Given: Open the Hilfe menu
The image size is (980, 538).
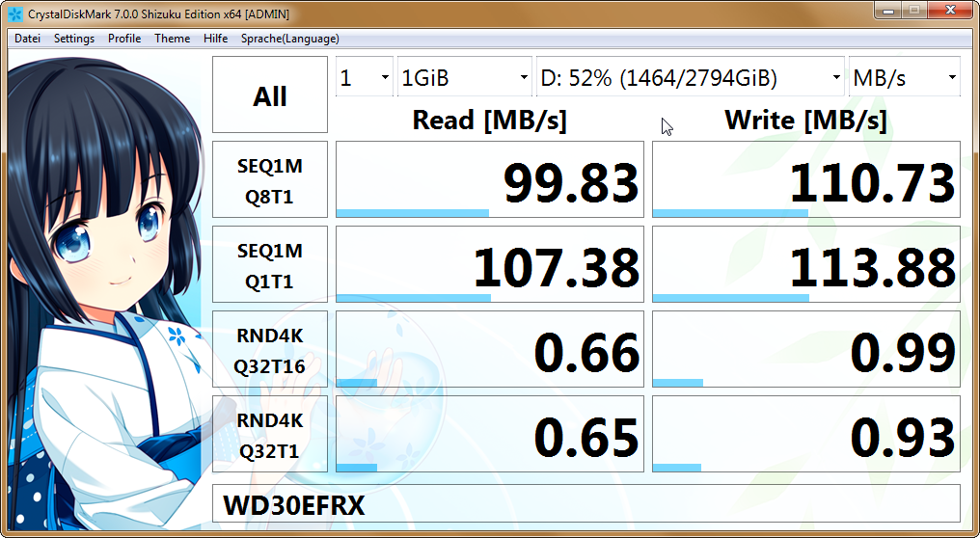Looking at the screenshot, I should tap(216, 39).
